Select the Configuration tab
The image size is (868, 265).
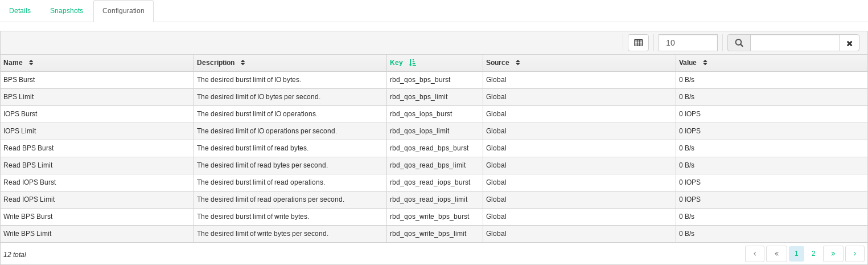tap(124, 11)
